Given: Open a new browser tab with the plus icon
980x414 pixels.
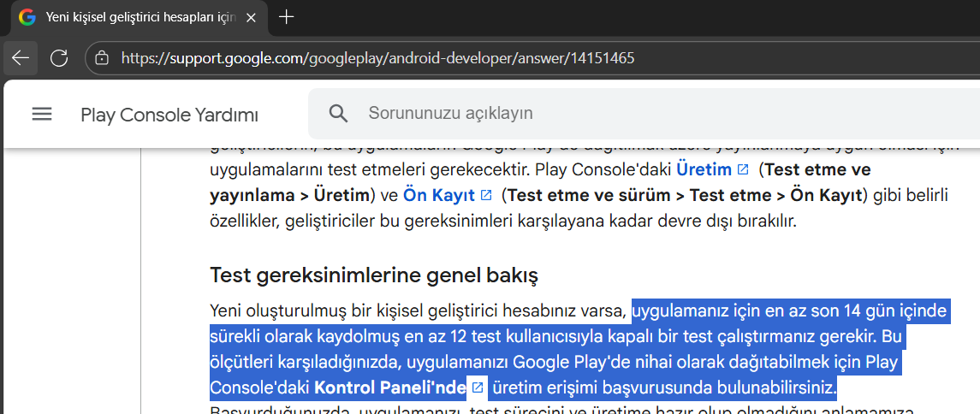Looking at the screenshot, I should (286, 17).
